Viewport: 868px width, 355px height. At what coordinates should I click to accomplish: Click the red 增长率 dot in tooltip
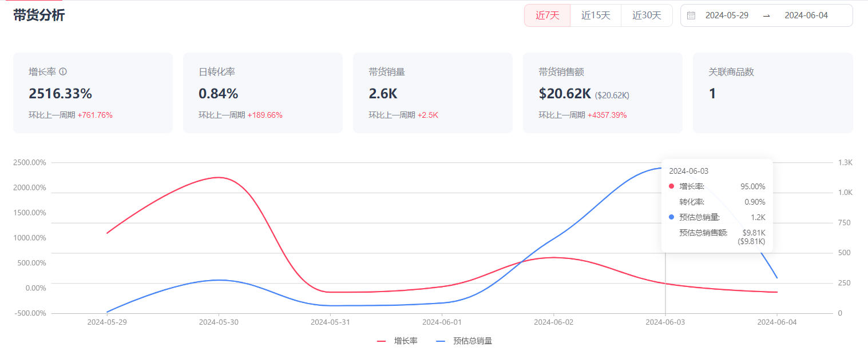point(672,186)
